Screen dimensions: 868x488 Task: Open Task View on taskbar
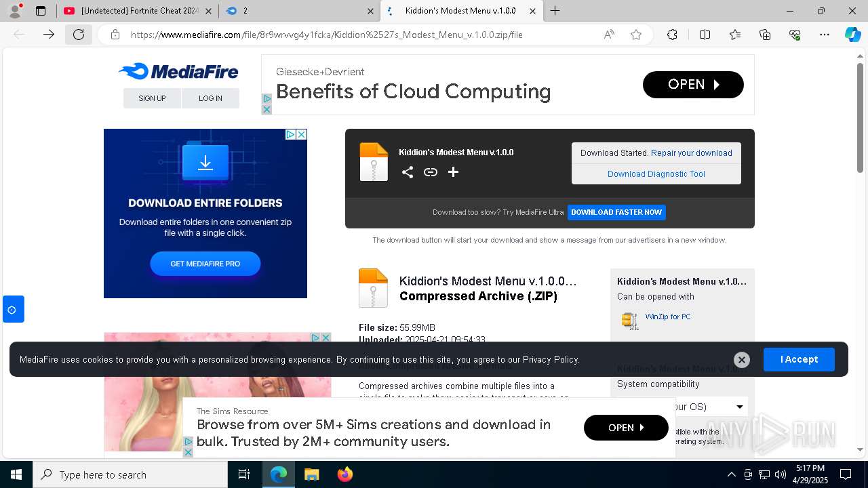(244, 474)
